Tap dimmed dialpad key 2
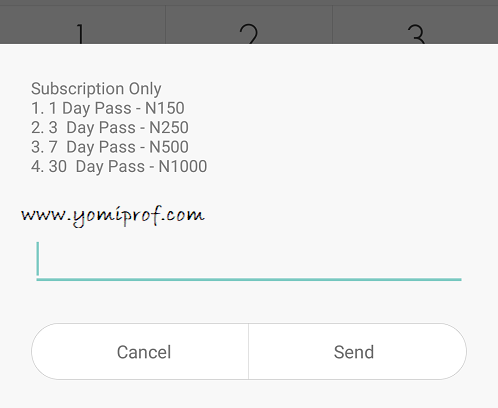Image resolution: width=498 pixels, height=408 pixels. click(249, 25)
